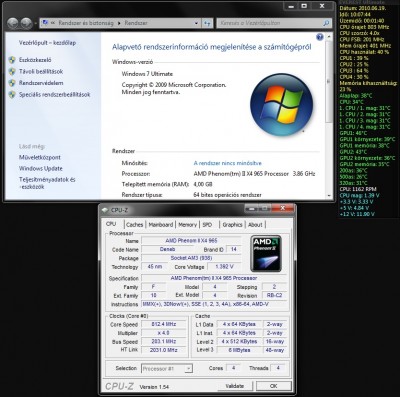
Task: Click the 'CPU használat: 40 %' sidebar line
Action: [x=364, y=52]
